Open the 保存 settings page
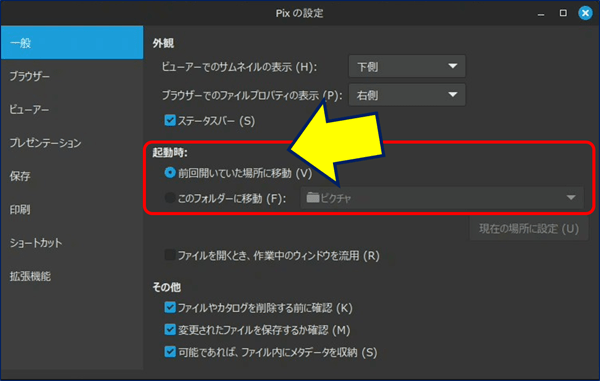 (72, 176)
